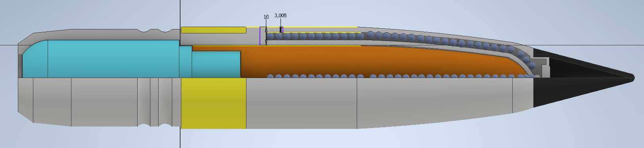Click the large yellow driving band
Image resolution: width=644 pixels, height=148 pixels.
pyautogui.click(x=213, y=103)
